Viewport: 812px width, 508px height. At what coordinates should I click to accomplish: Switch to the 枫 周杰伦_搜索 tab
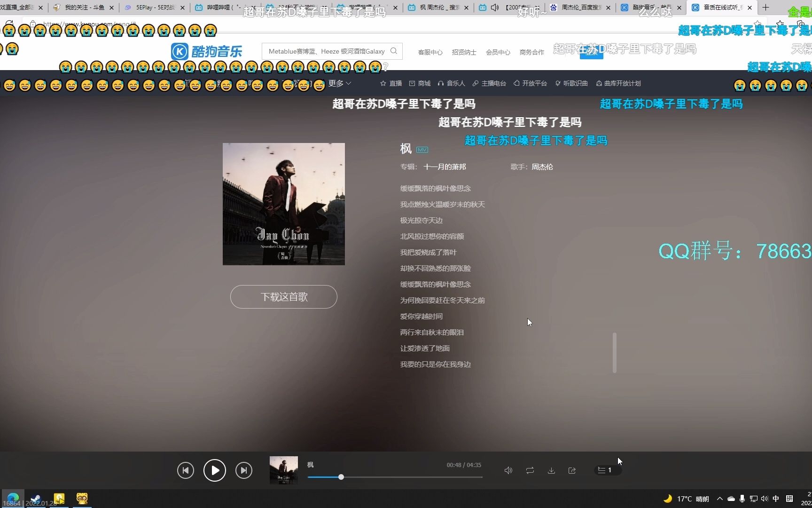438,8
